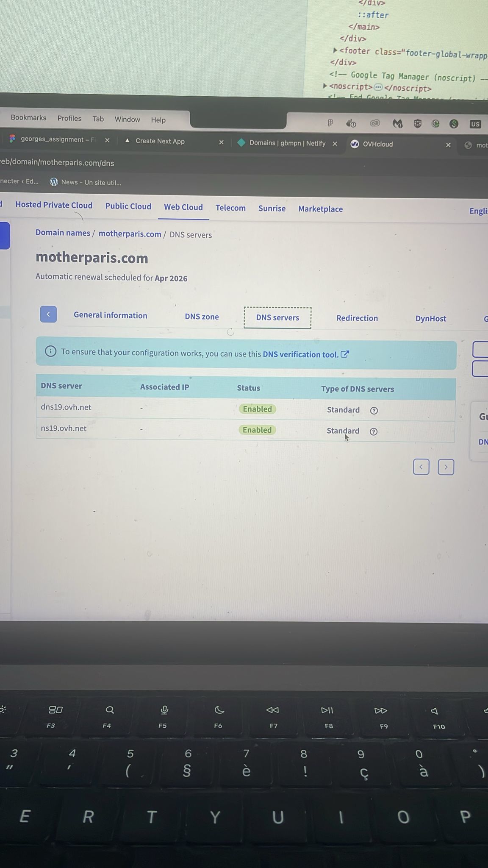
Task: Close the Domains Netlify browser tab
Action: [335, 144]
